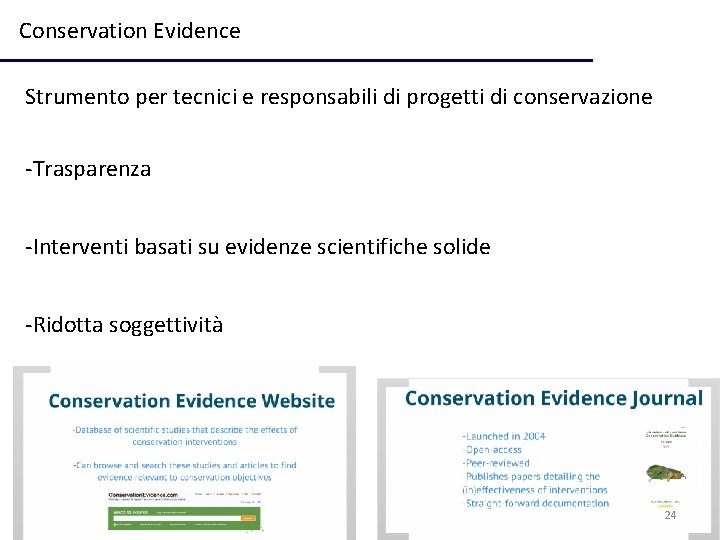720x540 pixels.
Task: Click the '-Ridotta soggettività' bullet
Action: coord(124,325)
